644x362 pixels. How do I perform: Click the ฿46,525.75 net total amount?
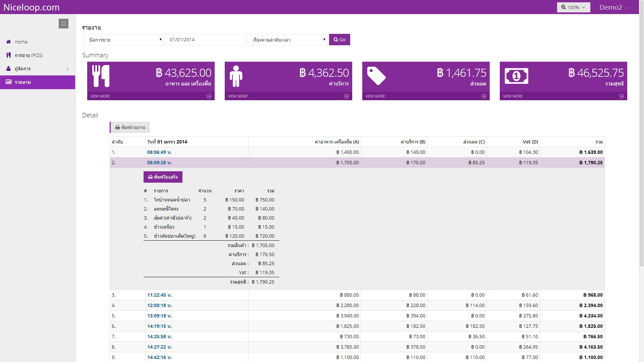click(x=596, y=73)
